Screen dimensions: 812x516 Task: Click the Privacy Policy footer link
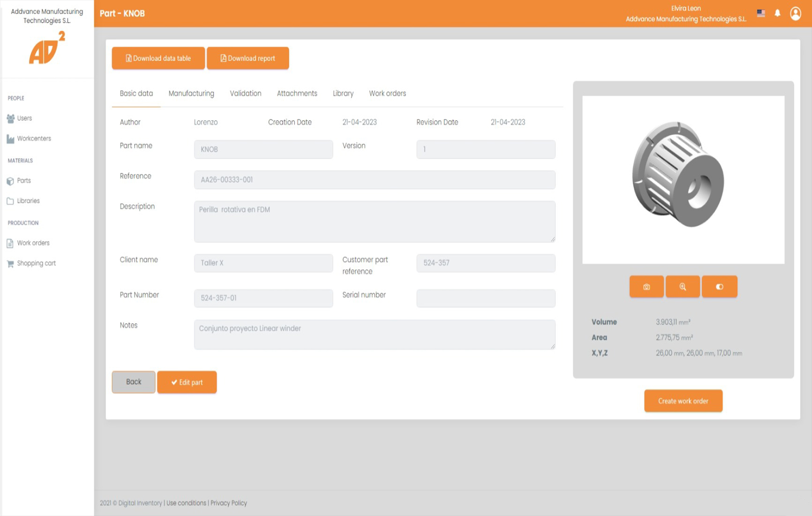click(x=228, y=503)
